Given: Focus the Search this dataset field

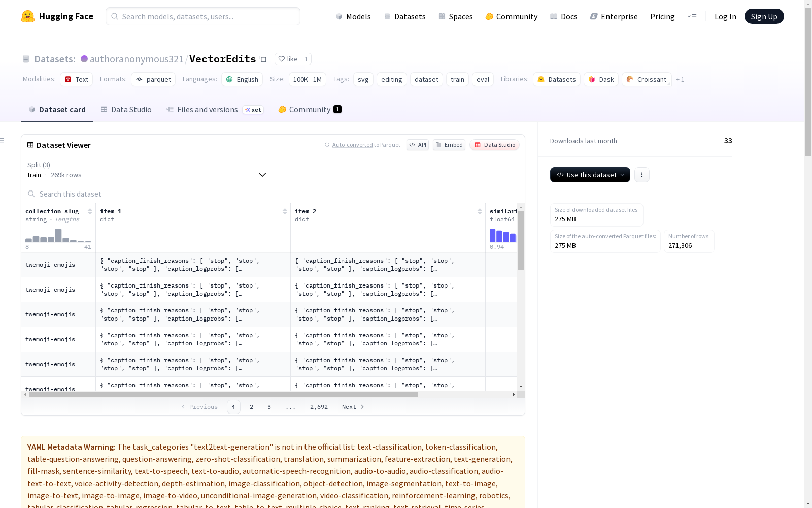Looking at the screenshot, I should pyautogui.click(x=273, y=194).
